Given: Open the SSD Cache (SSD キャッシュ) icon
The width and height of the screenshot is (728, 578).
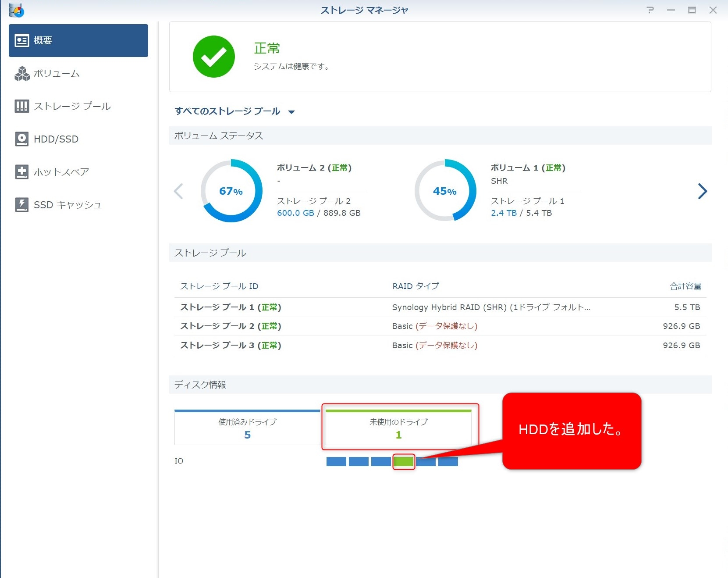Looking at the screenshot, I should click(x=22, y=205).
